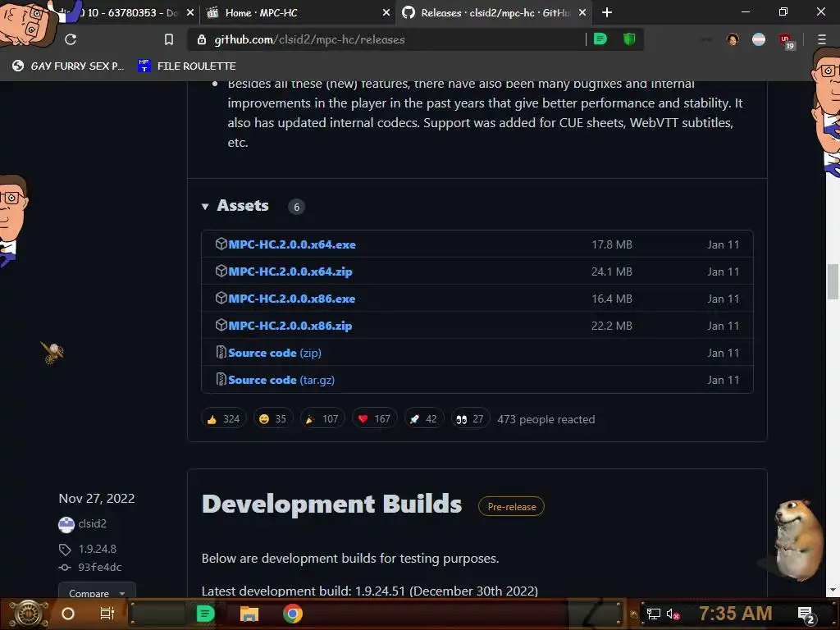The width and height of the screenshot is (840, 630).
Task: Open Cortana circle icon on taskbar
Action: click(x=68, y=614)
